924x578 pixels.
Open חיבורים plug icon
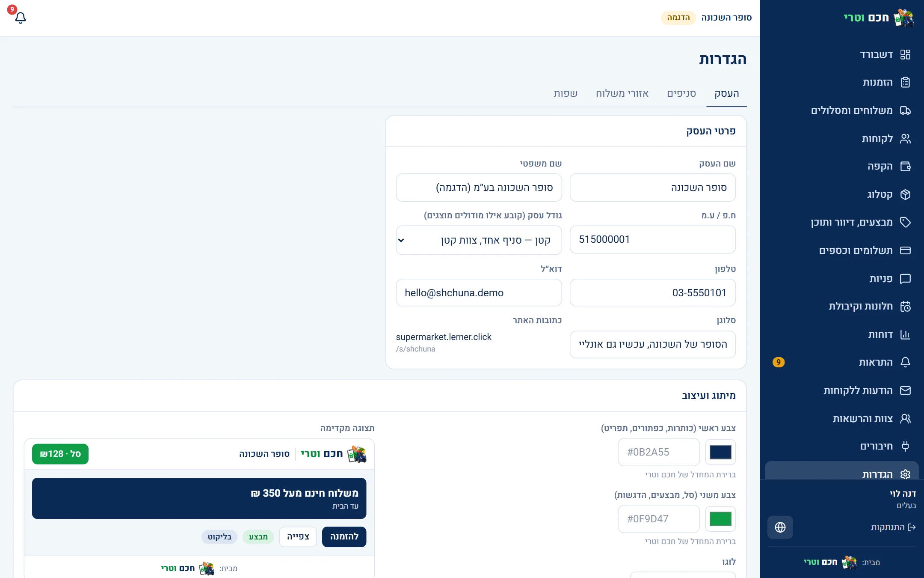(x=905, y=446)
